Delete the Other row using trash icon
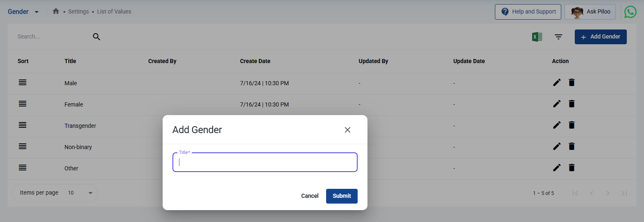The height and width of the screenshot is (222, 644). pyautogui.click(x=571, y=168)
